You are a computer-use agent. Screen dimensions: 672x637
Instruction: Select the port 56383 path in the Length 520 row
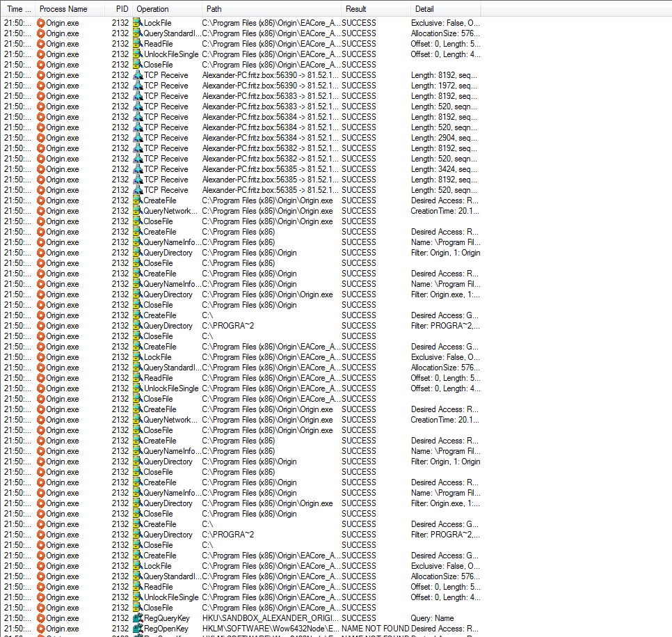[271, 107]
